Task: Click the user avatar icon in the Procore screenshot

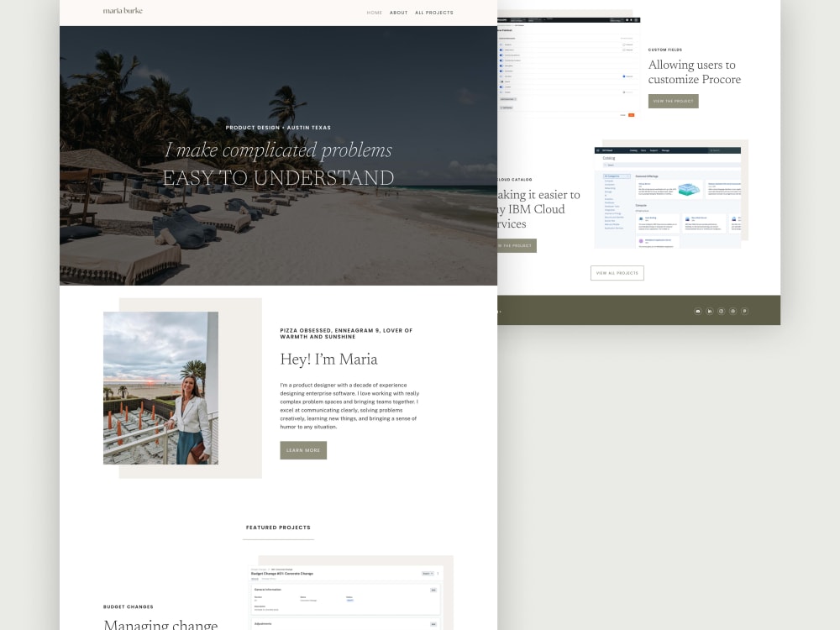Action: [637, 19]
